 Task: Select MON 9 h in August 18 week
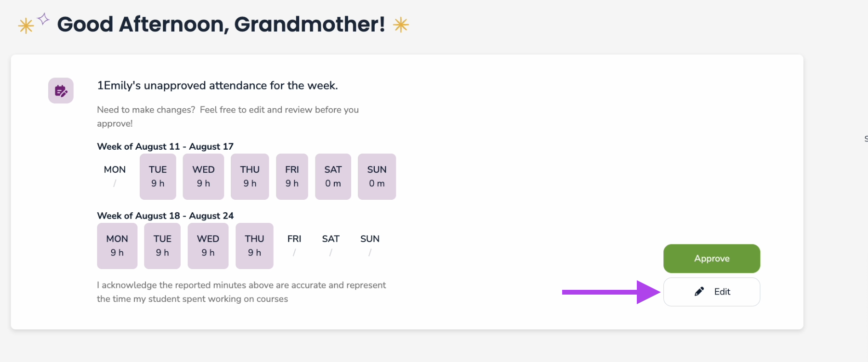click(x=117, y=246)
